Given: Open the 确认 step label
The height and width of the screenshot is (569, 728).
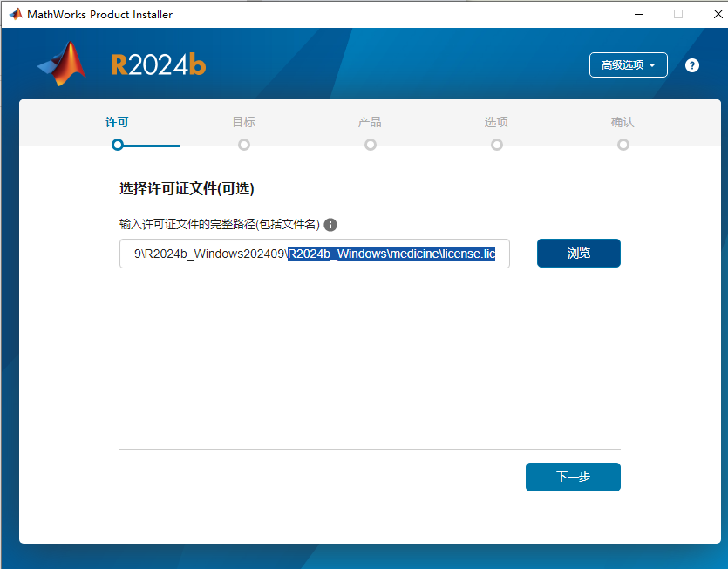Looking at the screenshot, I should coord(623,122).
